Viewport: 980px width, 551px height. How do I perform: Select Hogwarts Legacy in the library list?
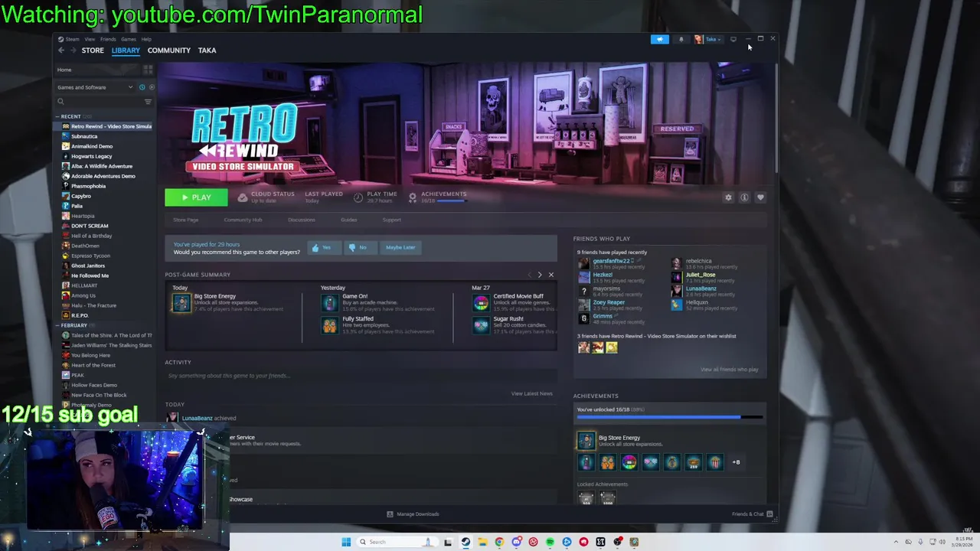point(91,156)
